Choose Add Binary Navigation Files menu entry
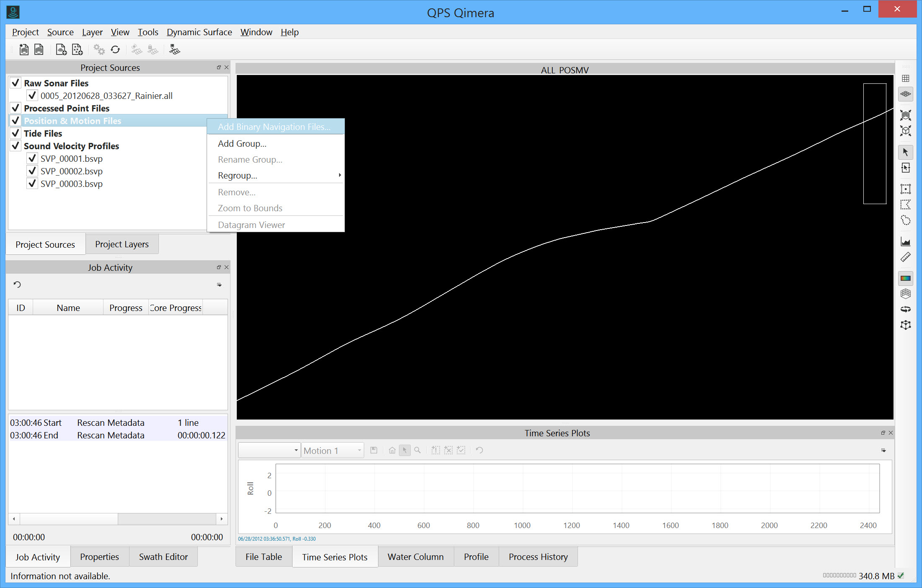 click(x=274, y=127)
